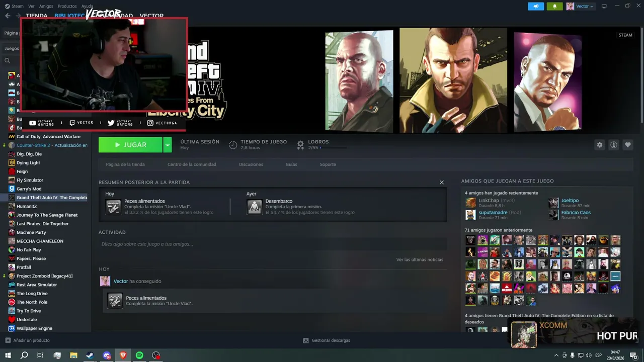The width and height of the screenshot is (644, 362).
Task: Click Añadir un producto button
Action: point(27,340)
